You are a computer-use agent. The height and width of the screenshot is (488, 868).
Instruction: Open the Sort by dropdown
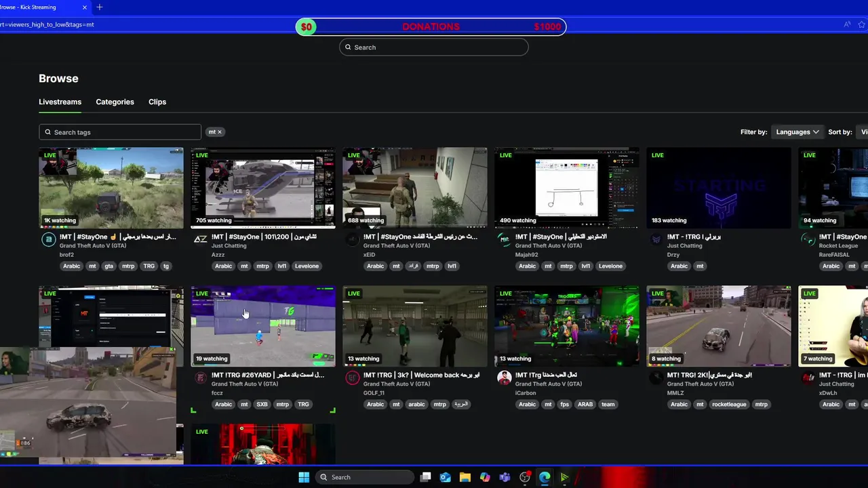click(x=863, y=131)
